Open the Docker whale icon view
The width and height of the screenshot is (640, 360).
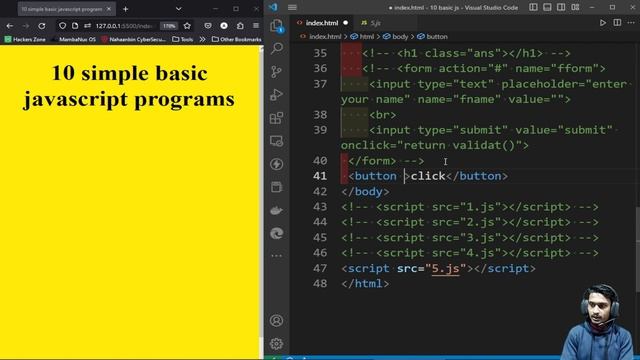click(x=277, y=210)
